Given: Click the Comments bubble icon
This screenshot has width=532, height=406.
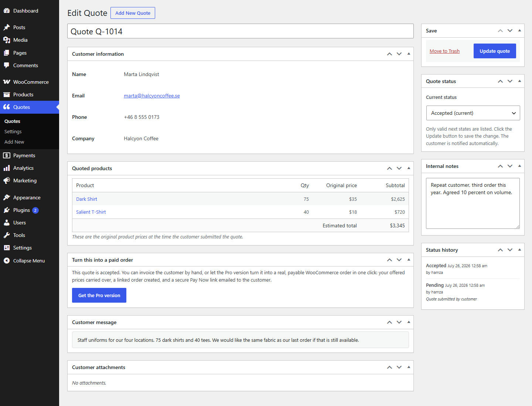Looking at the screenshot, I should [7, 65].
